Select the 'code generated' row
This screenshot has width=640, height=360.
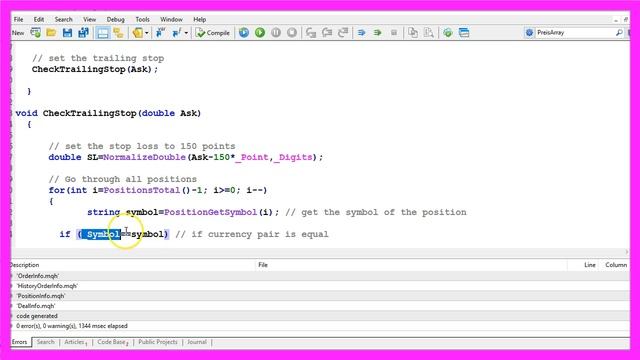point(320,316)
